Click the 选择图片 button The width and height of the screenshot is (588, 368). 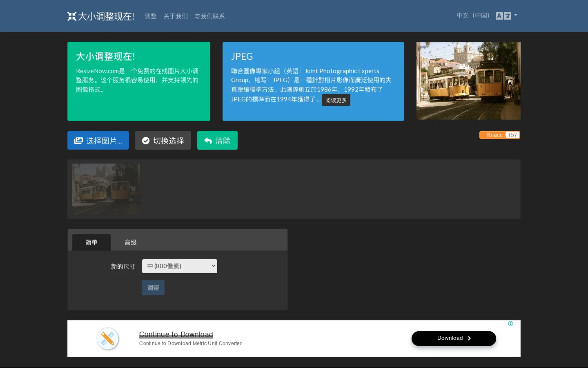click(x=98, y=140)
